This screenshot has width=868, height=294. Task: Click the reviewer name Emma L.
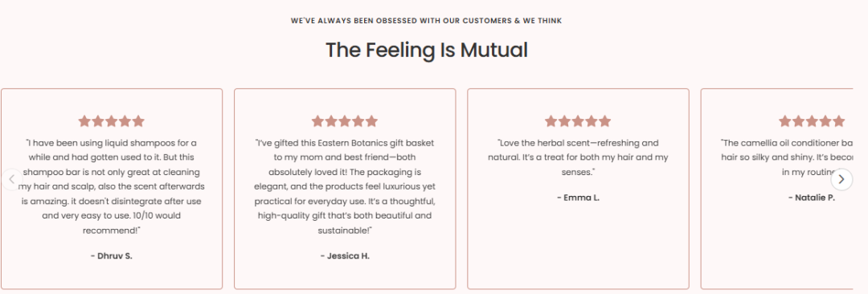tap(578, 198)
